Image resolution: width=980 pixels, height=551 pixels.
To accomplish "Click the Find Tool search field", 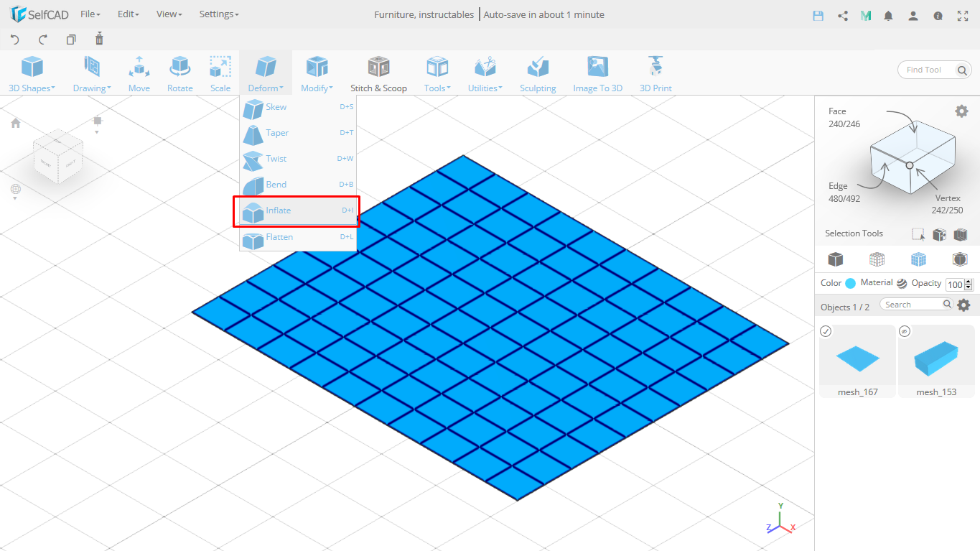I will 927,70.
